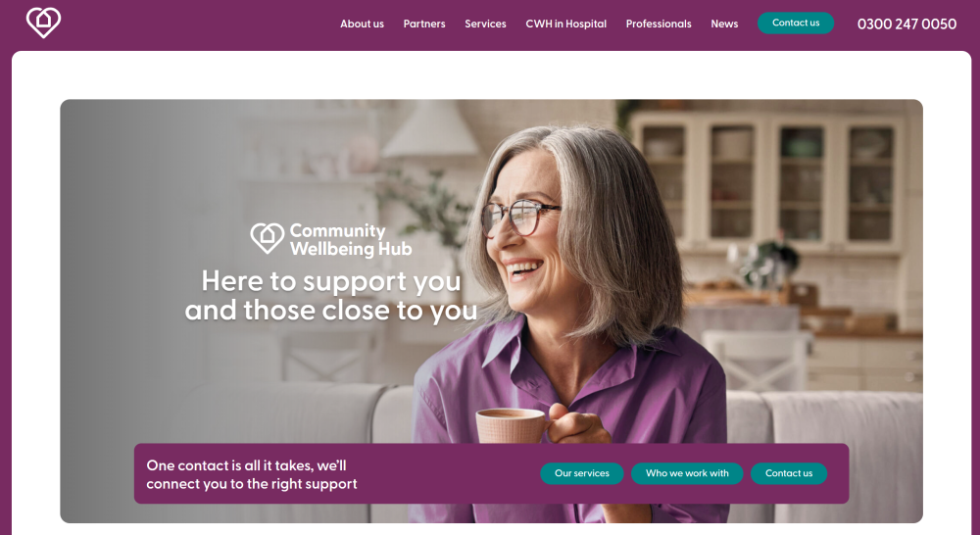
Task: Click the heart-house logo in header
Action: 43,23
